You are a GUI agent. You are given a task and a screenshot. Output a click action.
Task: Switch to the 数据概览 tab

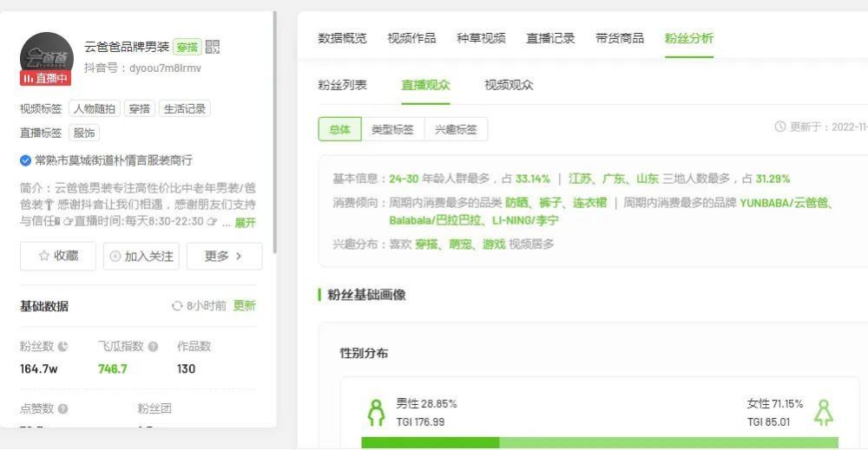coord(342,38)
